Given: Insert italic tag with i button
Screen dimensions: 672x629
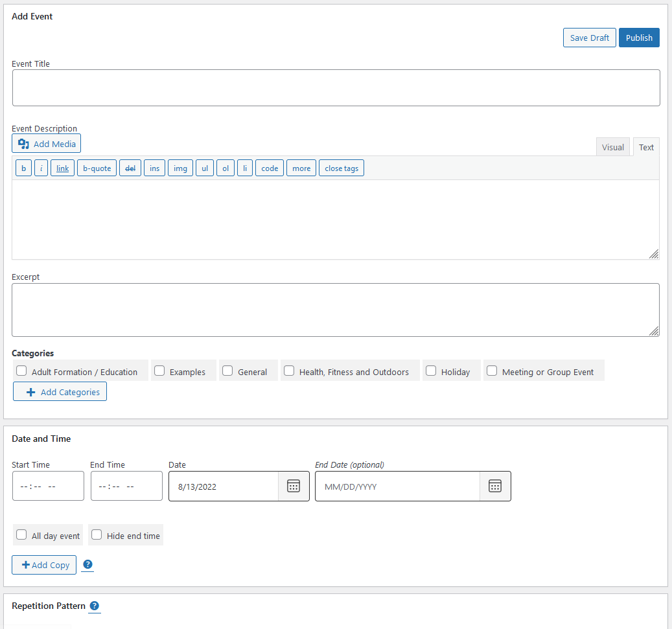Looking at the screenshot, I should click(x=41, y=168).
